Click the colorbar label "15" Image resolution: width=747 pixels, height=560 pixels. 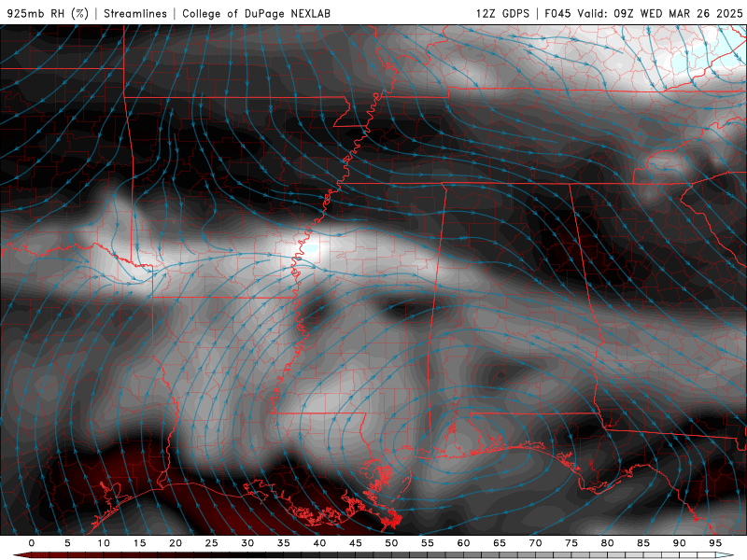pyautogui.click(x=139, y=543)
